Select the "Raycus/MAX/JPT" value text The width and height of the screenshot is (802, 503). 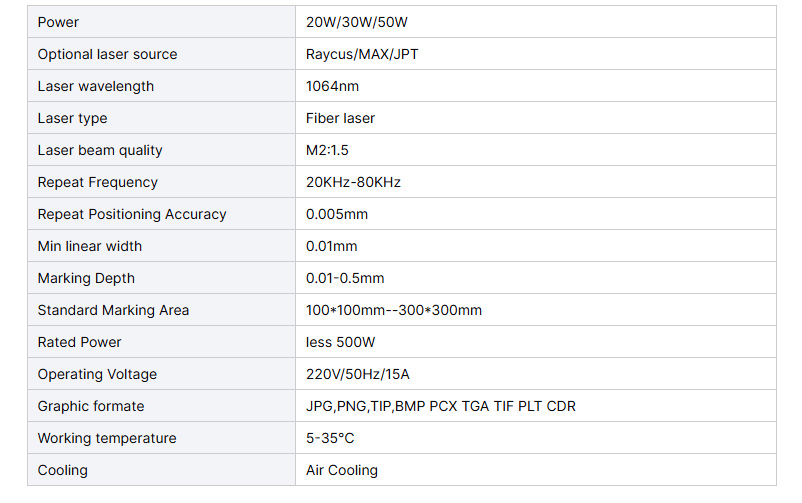click(x=362, y=54)
